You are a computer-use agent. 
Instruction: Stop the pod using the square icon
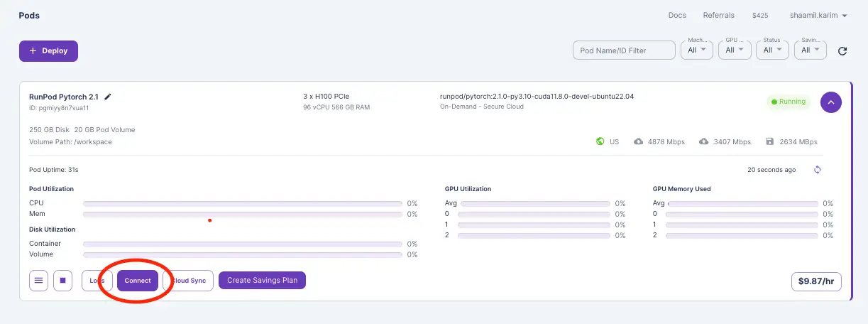click(x=62, y=281)
